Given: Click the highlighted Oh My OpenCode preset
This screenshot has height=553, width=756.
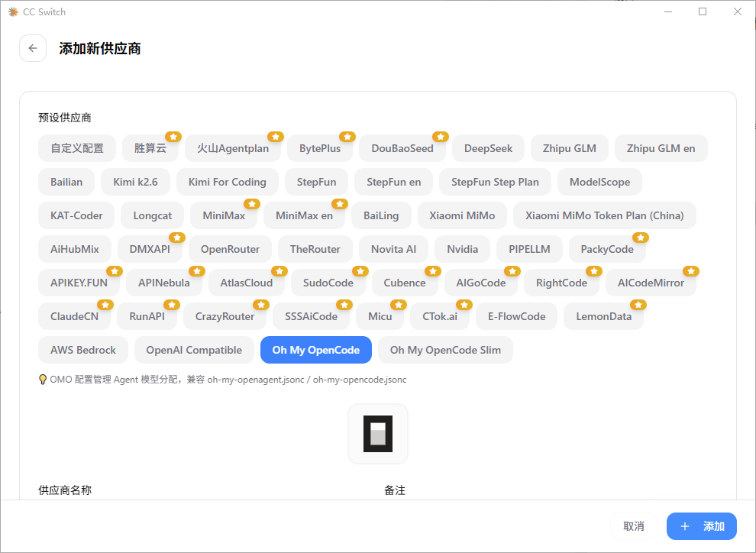Looking at the screenshot, I should pos(316,350).
